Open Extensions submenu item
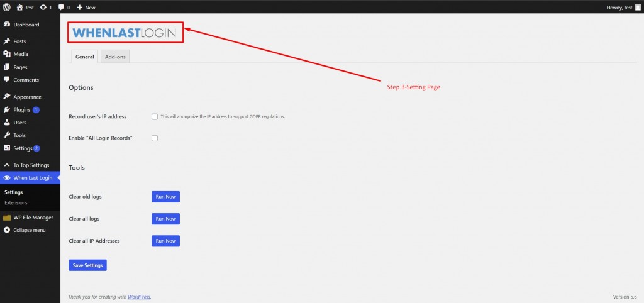The height and width of the screenshot is (303, 644). tap(16, 203)
